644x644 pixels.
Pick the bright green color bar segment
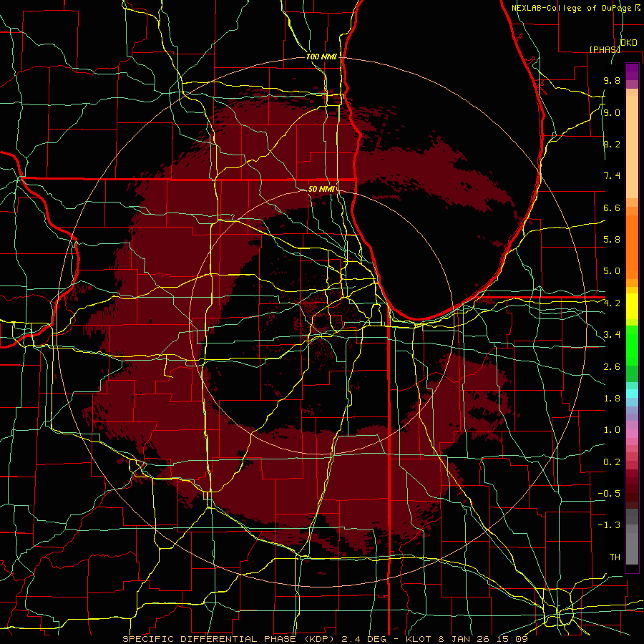[632, 344]
